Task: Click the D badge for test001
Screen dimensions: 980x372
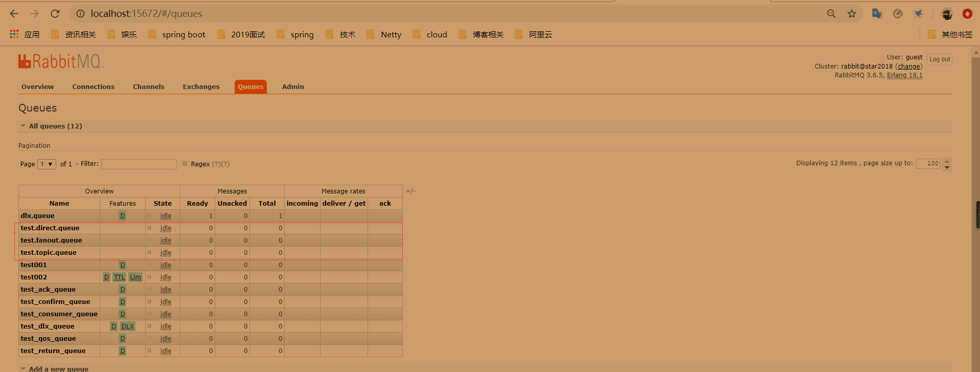Action: (123, 265)
